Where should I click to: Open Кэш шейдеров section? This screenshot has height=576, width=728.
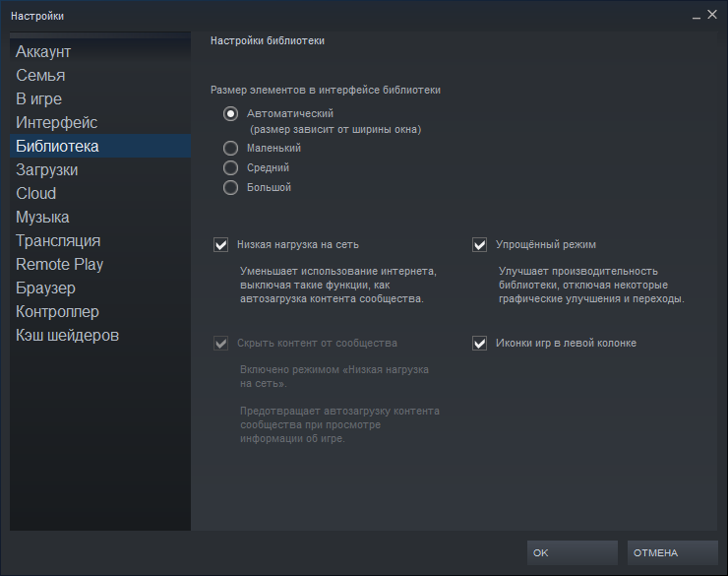[x=99, y=336]
